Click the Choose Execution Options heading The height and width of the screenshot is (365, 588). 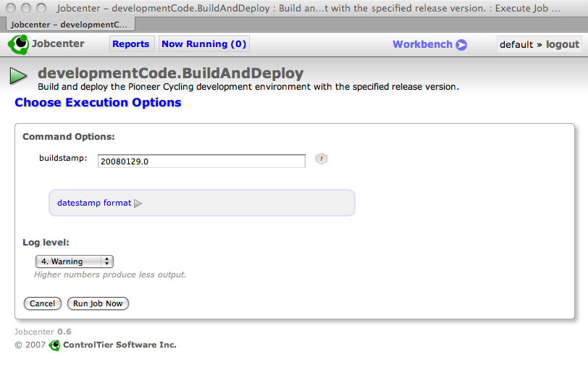point(98,102)
